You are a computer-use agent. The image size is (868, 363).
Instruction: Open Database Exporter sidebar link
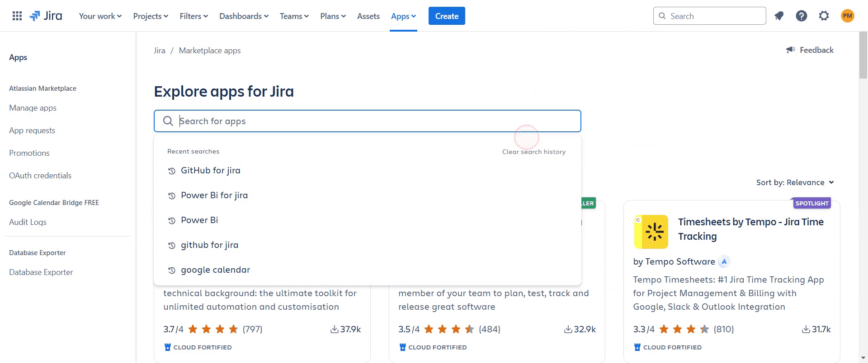point(41,272)
